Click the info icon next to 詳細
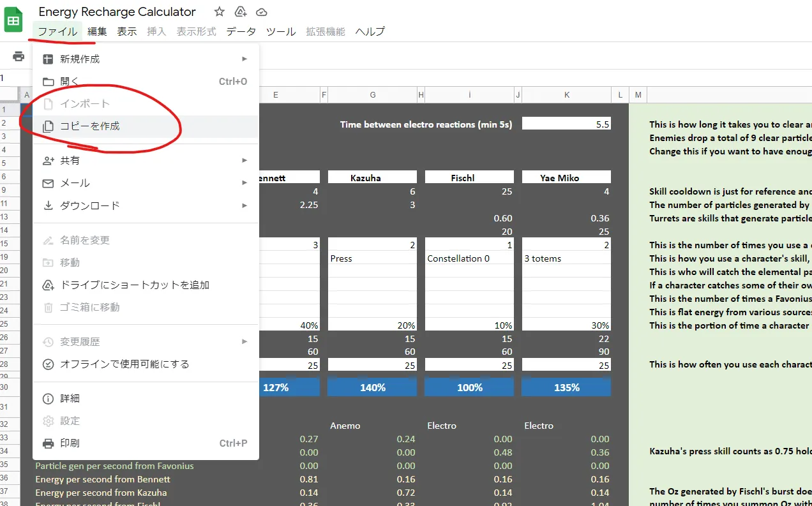 (x=48, y=398)
